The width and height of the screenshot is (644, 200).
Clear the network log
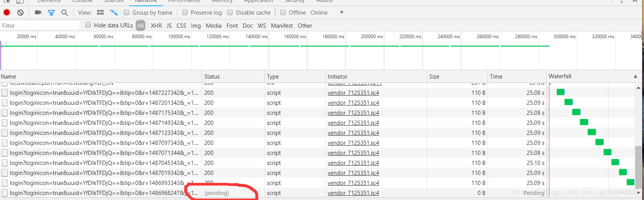click(x=20, y=12)
